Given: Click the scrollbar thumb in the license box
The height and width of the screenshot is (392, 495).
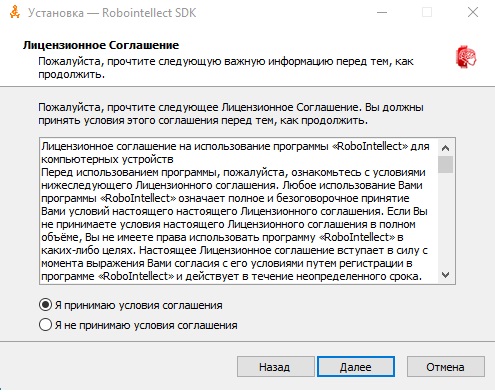Looking at the screenshot, I should point(446,164).
